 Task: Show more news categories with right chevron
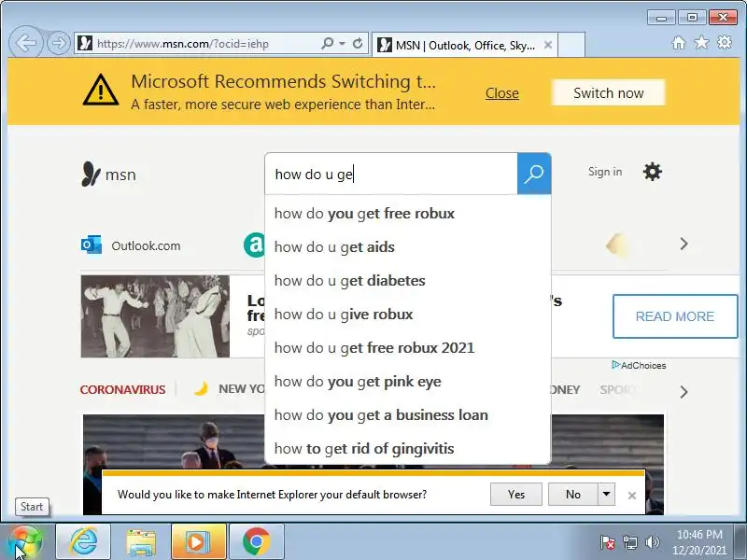pos(684,392)
